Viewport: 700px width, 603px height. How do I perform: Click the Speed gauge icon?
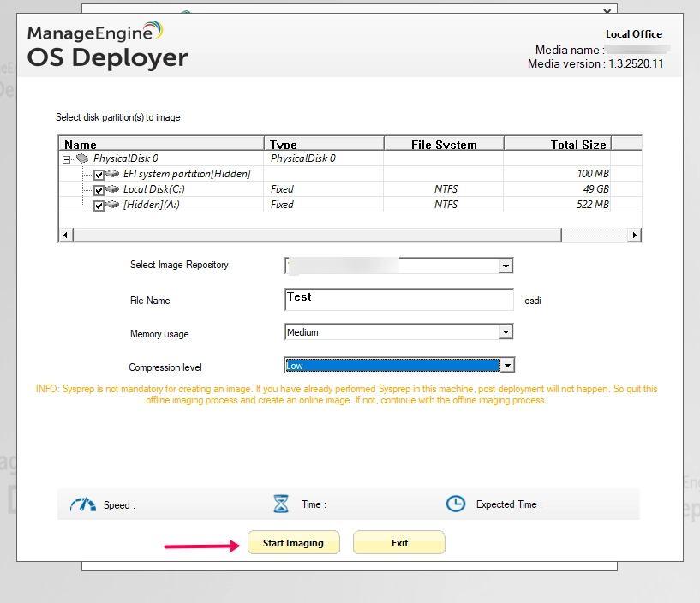pyautogui.click(x=82, y=504)
